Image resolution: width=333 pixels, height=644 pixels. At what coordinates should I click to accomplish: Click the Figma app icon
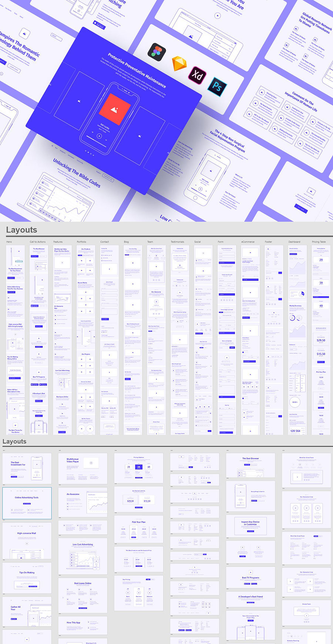click(157, 51)
